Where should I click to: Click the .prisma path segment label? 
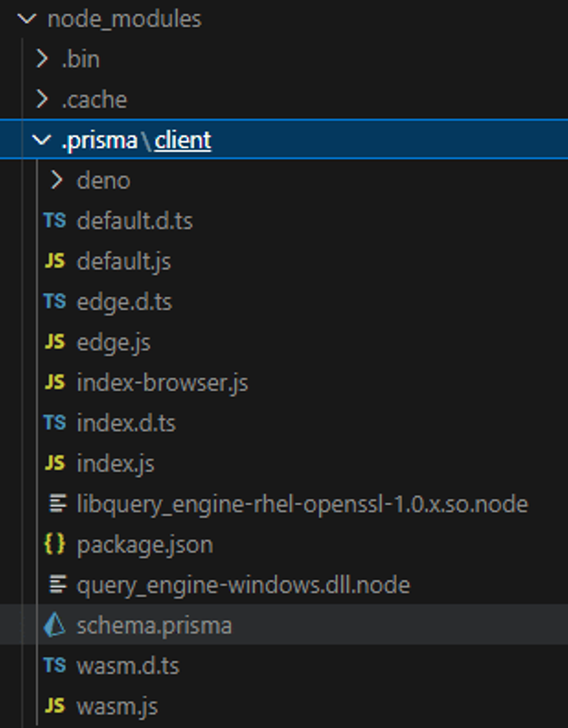point(99,140)
